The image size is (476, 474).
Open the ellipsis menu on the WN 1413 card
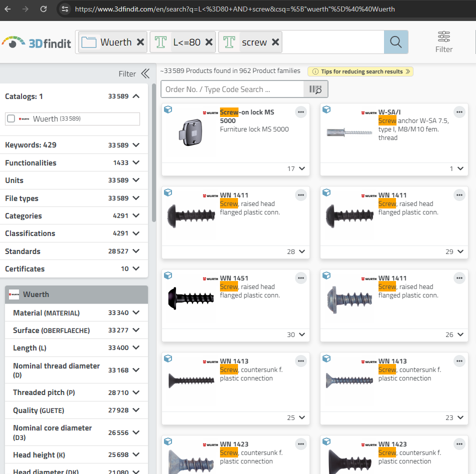pyautogui.click(x=300, y=360)
